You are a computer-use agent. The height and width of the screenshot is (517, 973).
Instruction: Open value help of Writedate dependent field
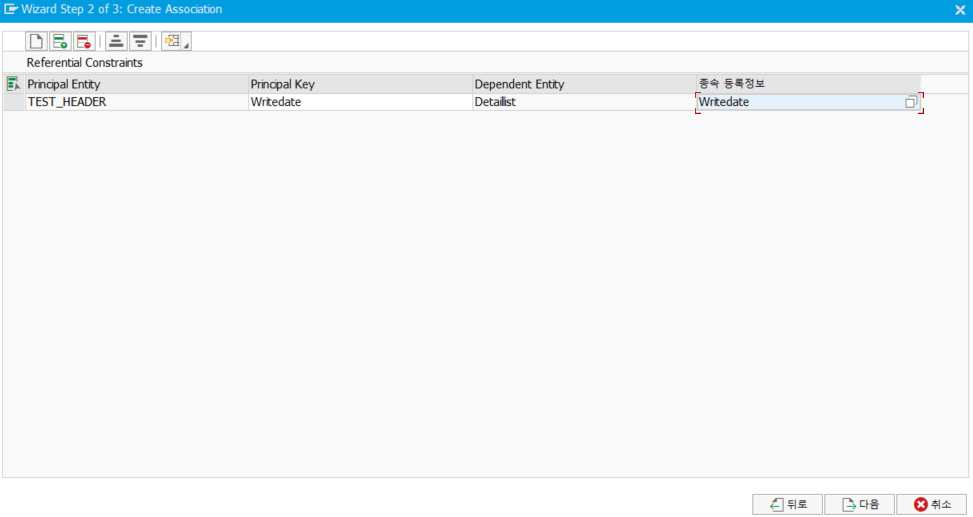pyautogui.click(x=910, y=102)
